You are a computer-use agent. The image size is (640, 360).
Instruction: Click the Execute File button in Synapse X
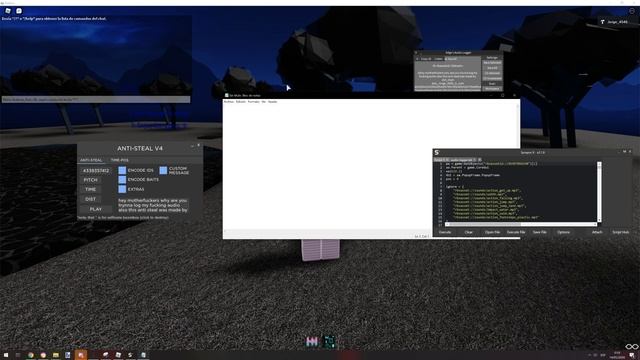[x=516, y=232]
